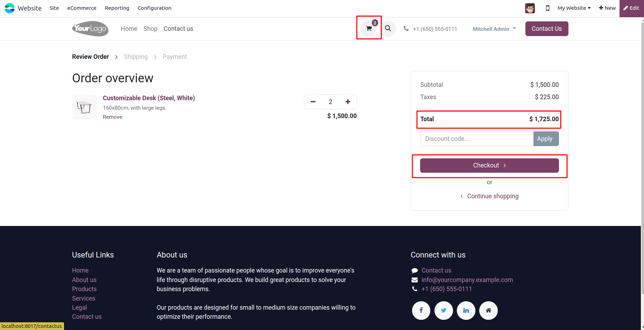Click the YourLogo site logo
Image resolution: width=644 pixels, height=330 pixels.
click(x=90, y=29)
